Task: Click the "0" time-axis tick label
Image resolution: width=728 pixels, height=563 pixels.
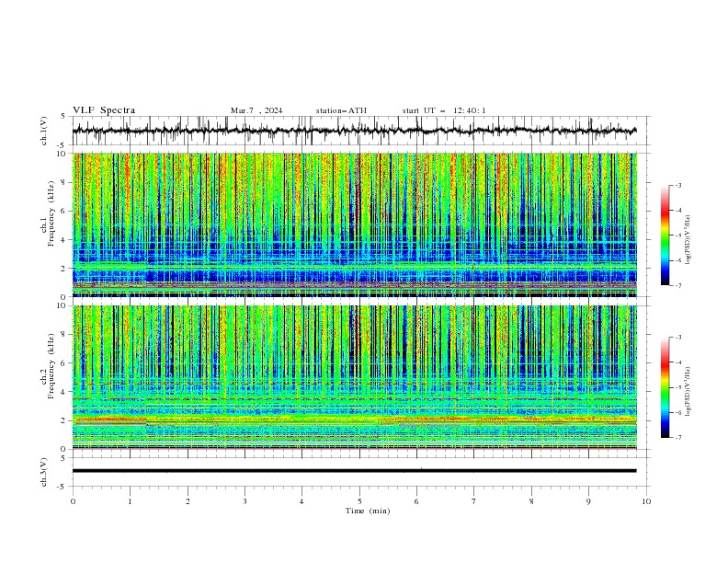Action: [73, 501]
